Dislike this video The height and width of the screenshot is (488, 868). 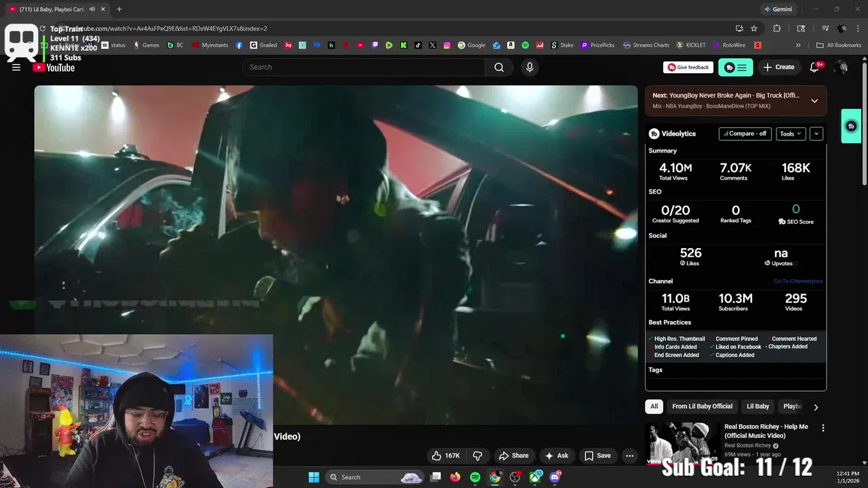[477, 455]
